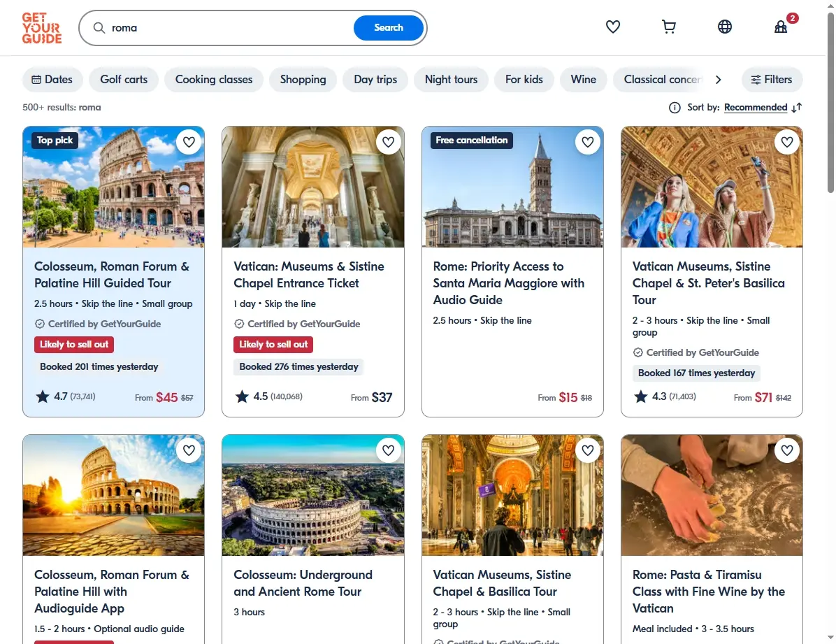Click the search magnifier icon
The height and width of the screenshot is (644, 836).
point(99,28)
